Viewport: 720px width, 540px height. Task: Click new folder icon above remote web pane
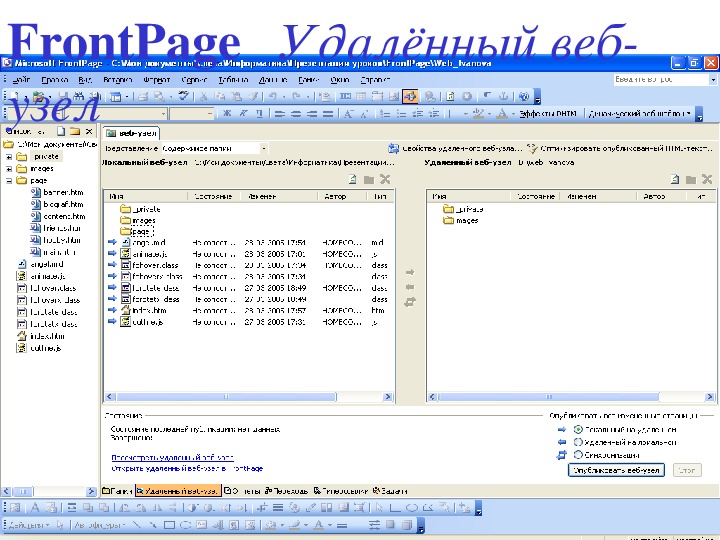(x=691, y=180)
